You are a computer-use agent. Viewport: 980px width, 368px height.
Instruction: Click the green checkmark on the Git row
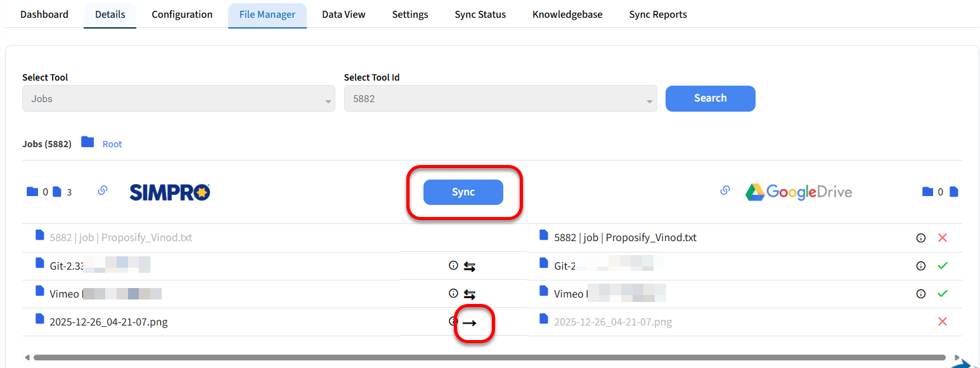pos(942,266)
